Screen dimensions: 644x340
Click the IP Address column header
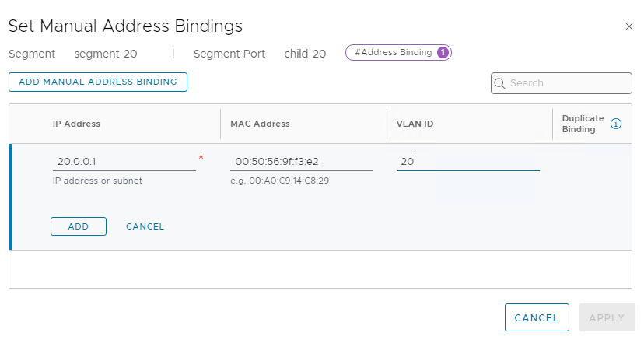tap(76, 124)
